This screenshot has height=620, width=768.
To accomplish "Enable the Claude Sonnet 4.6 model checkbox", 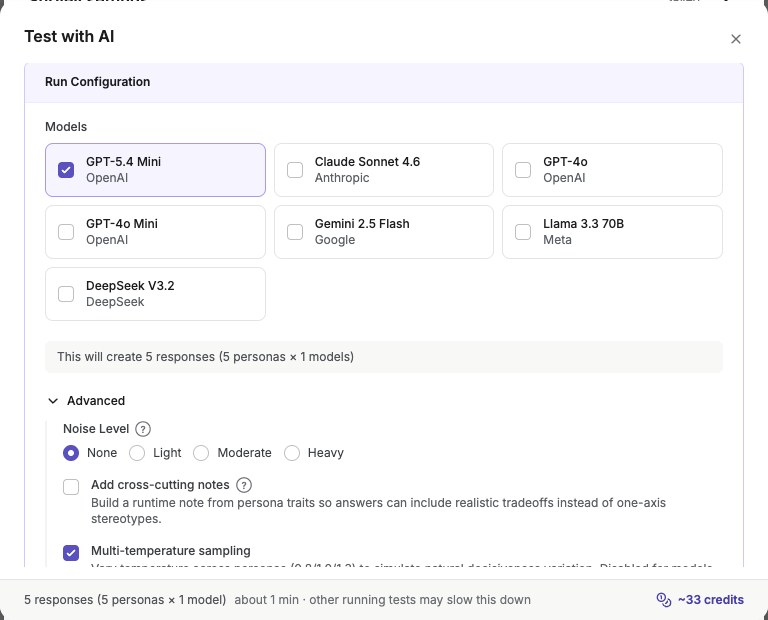I will pos(295,170).
